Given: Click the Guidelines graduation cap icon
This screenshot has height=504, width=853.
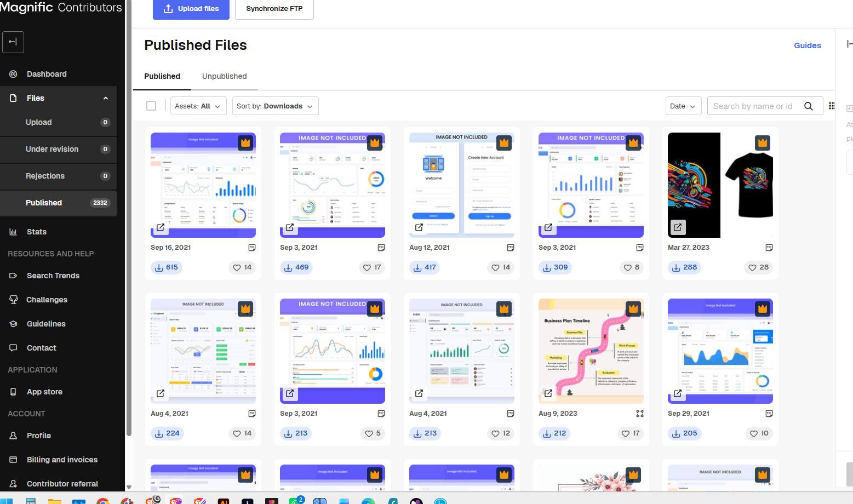Looking at the screenshot, I should pyautogui.click(x=13, y=324).
